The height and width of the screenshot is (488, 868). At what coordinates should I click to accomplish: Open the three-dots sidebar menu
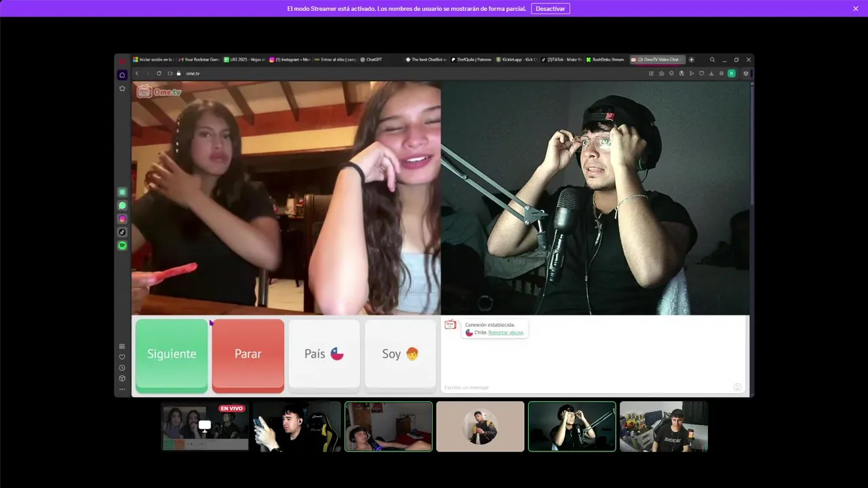tap(122, 390)
